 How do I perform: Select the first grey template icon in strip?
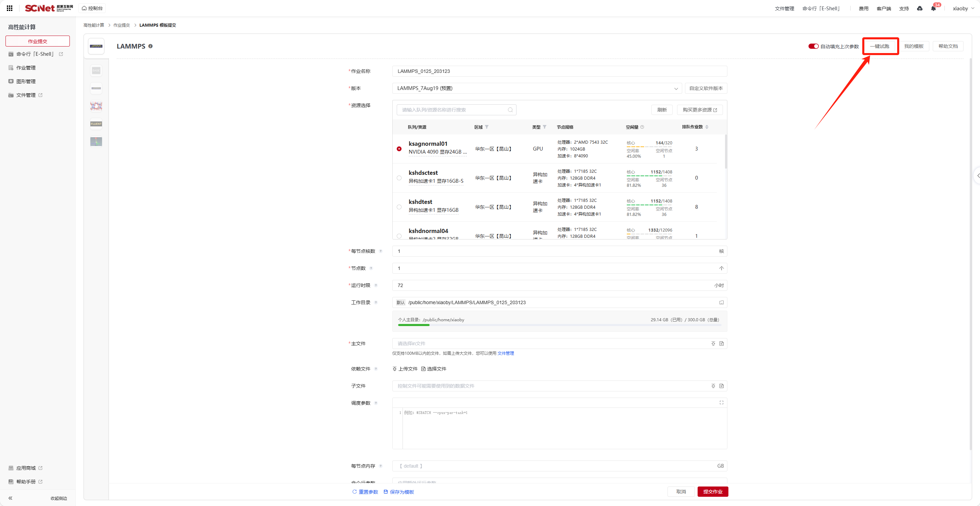(x=96, y=70)
